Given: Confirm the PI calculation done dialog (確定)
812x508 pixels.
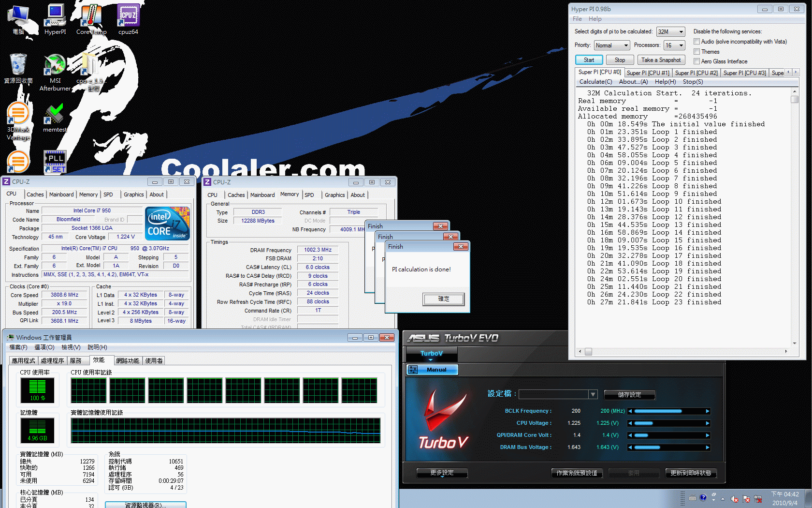Looking at the screenshot, I should click(444, 299).
